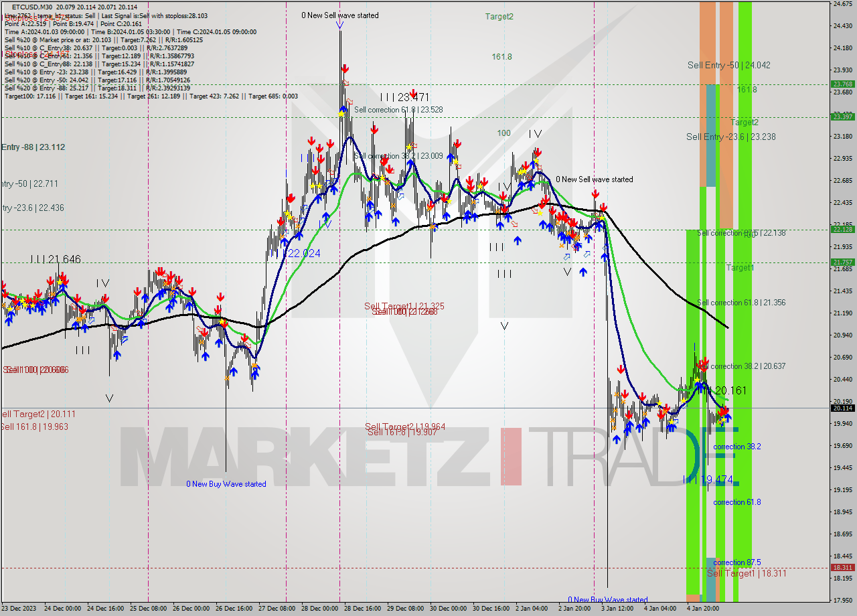This screenshot has width=857, height=616.
Task: Select the green 21.757 price axis tag
Action: [842, 262]
